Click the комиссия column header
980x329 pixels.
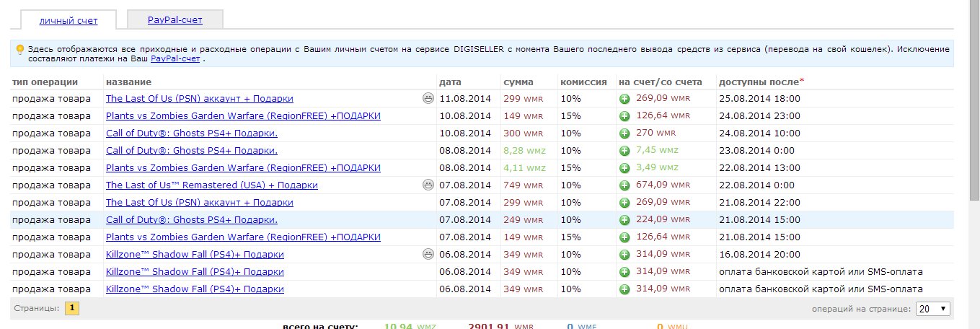tap(584, 82)
